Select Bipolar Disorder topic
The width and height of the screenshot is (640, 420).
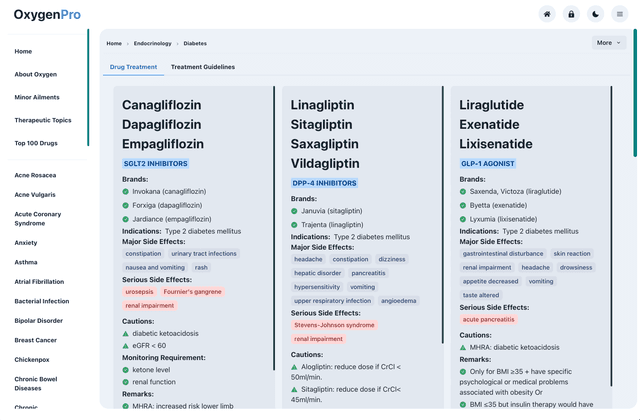pos(38,321)
